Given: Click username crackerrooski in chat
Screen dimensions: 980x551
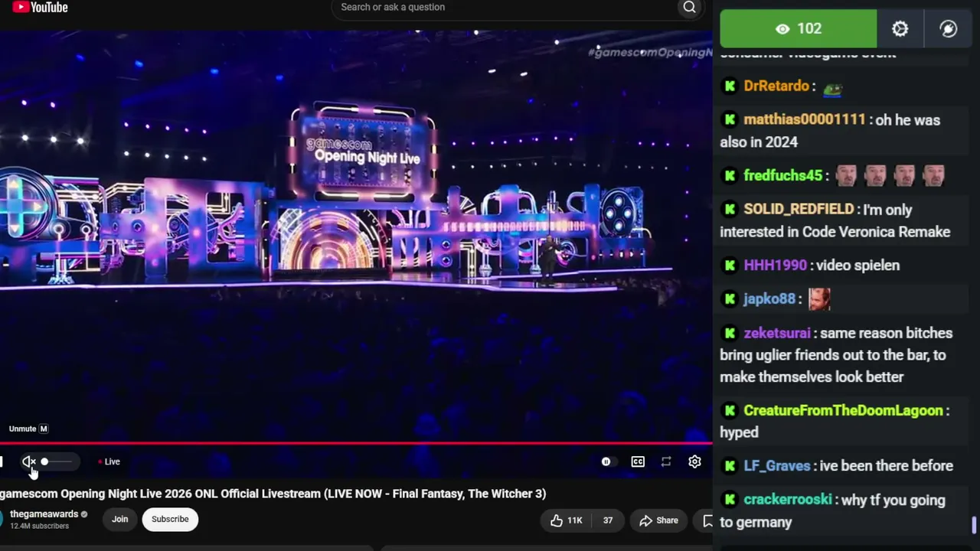Looking at the screenshot, I should click(x=787, y=499).
